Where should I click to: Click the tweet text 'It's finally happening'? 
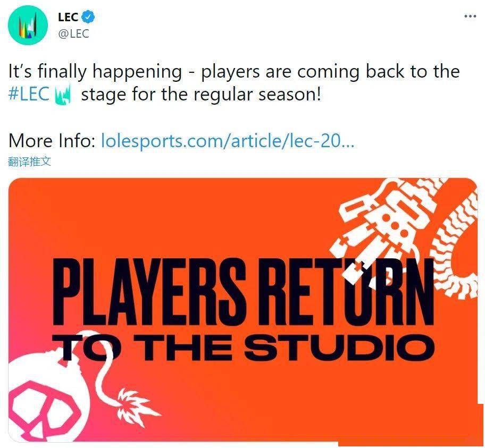pyautogui.click(x=95, y=71)
